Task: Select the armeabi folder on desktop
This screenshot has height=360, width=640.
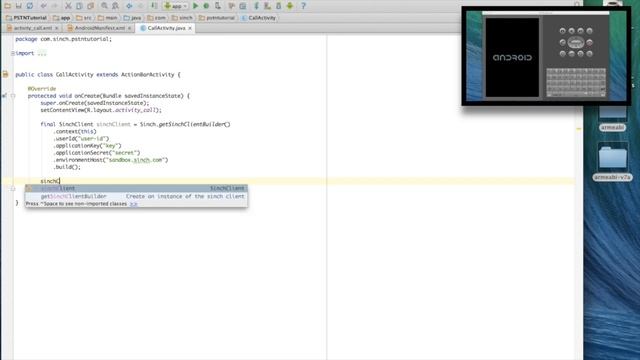Action: (x=612, y=118)
